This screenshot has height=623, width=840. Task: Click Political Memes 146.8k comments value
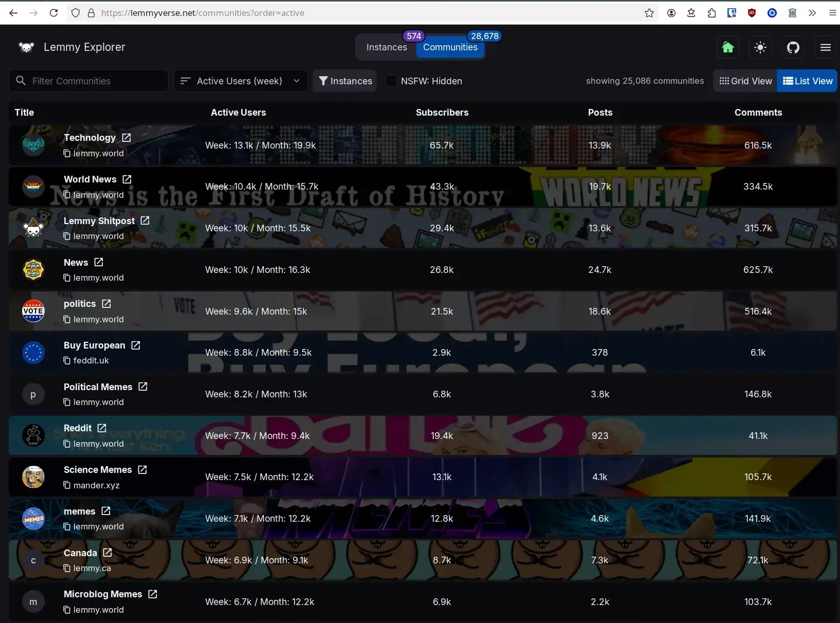pos(758,394)
